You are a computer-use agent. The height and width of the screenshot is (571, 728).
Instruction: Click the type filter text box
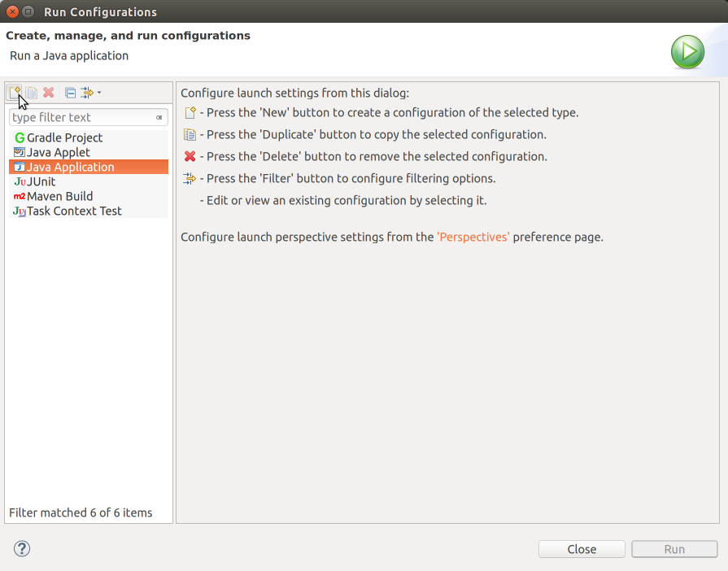pyautogui.click(x=81, y=118)
